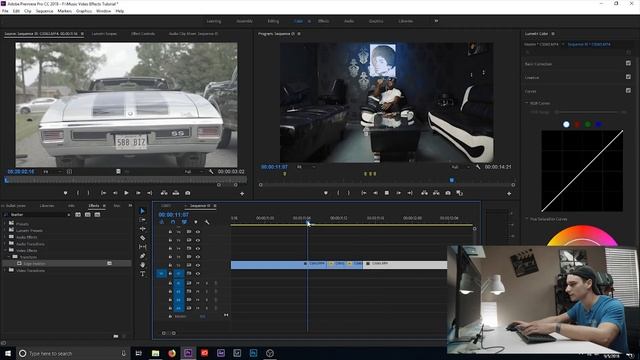640x360 pixels.
Task: Clear the effects search field
Action: pos(69,215)
